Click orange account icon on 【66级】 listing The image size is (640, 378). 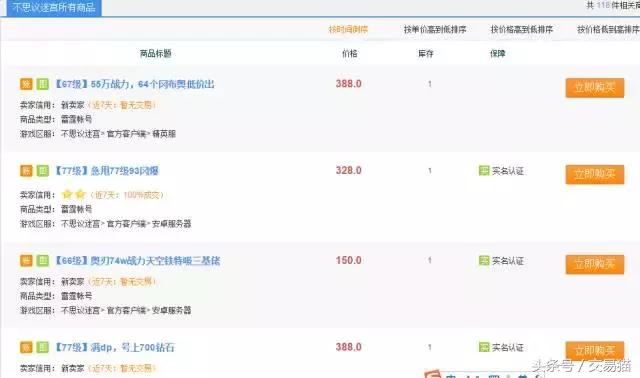(26, 260)
